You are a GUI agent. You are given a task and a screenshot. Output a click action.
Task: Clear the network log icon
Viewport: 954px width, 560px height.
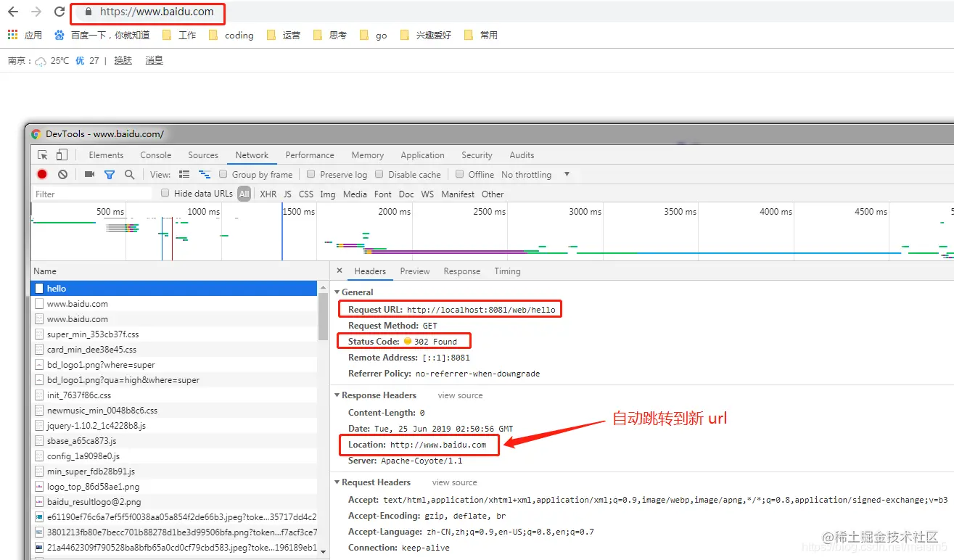pos(63,175)
